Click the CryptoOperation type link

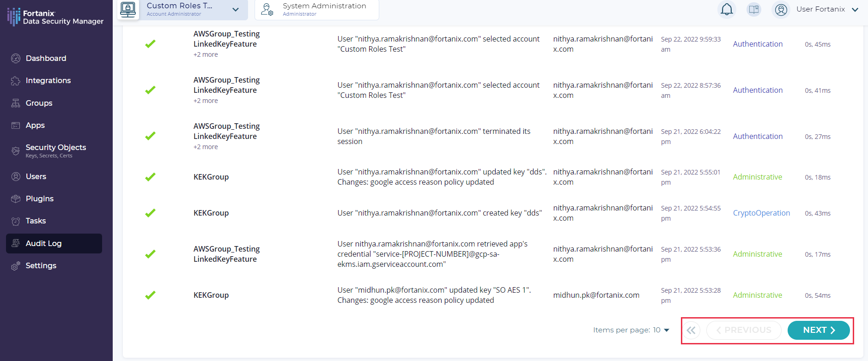click(x=761, y=213)
